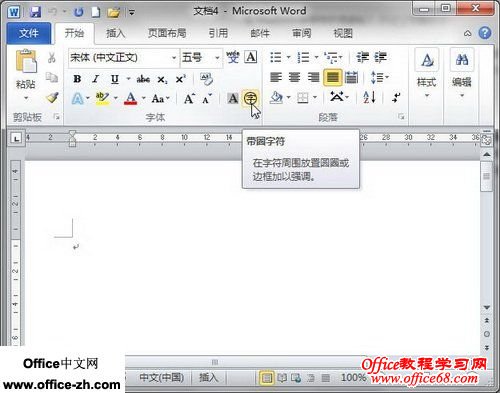
Task: Open the 文件 File tab
Action: [x=29, y=33]
